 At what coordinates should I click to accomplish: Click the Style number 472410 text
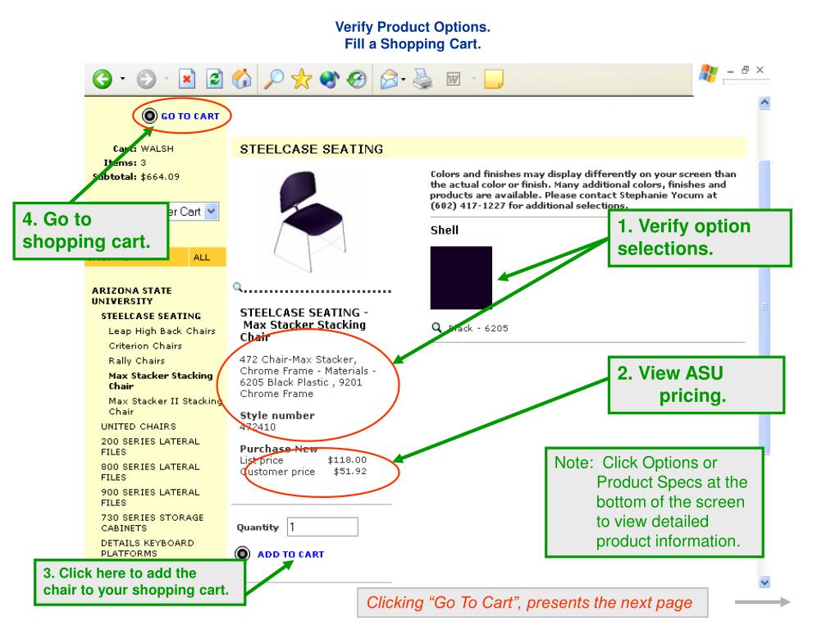(258, 427)
